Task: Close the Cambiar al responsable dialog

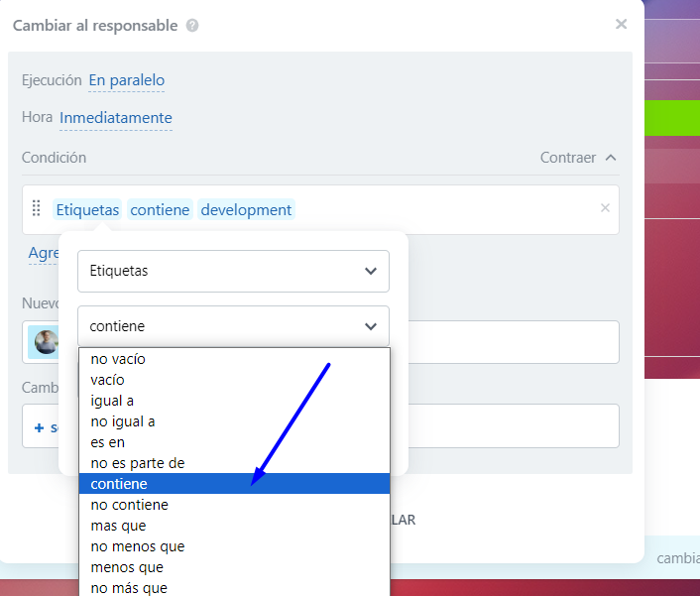Action: (x=622, y=25)
